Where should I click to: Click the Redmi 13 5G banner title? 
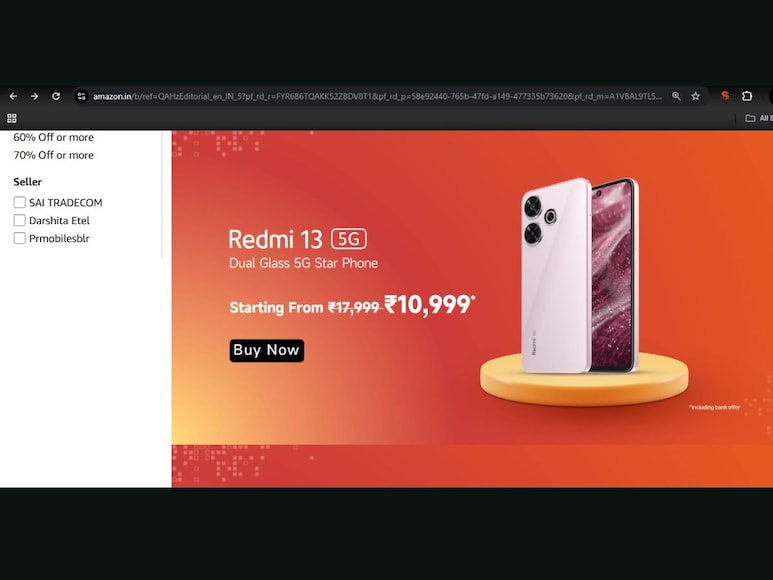pyautogui.click(x=297, y=239)
